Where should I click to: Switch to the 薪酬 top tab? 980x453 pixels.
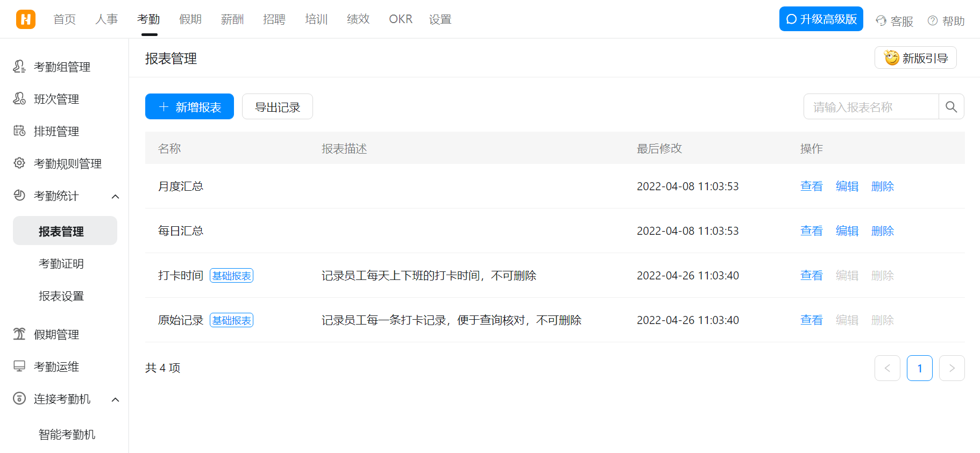(232, 19)
